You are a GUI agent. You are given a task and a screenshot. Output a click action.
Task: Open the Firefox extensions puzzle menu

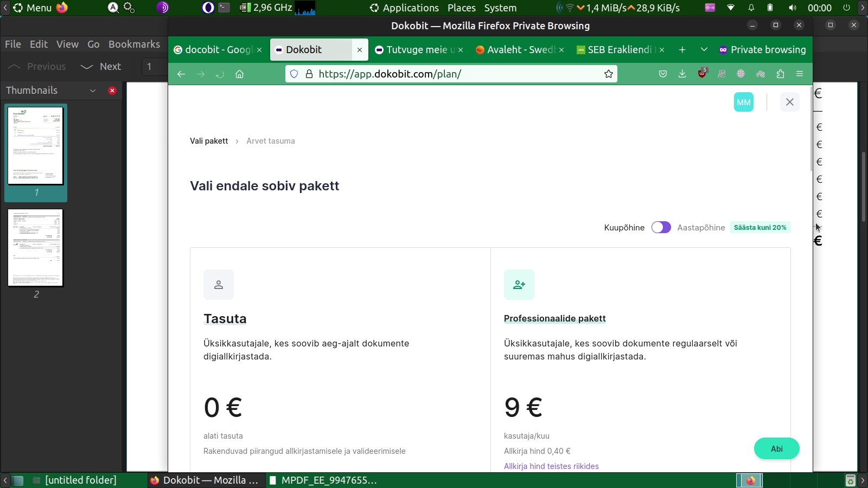pyautogui.click(x=780, y=74)
